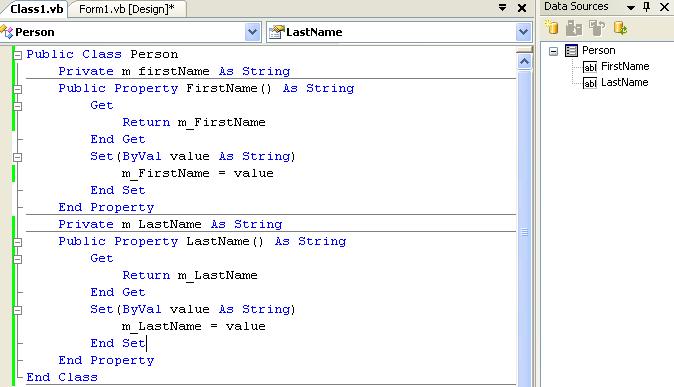Click 'Public Property FirstName() As String' line

tap(206, 88)
